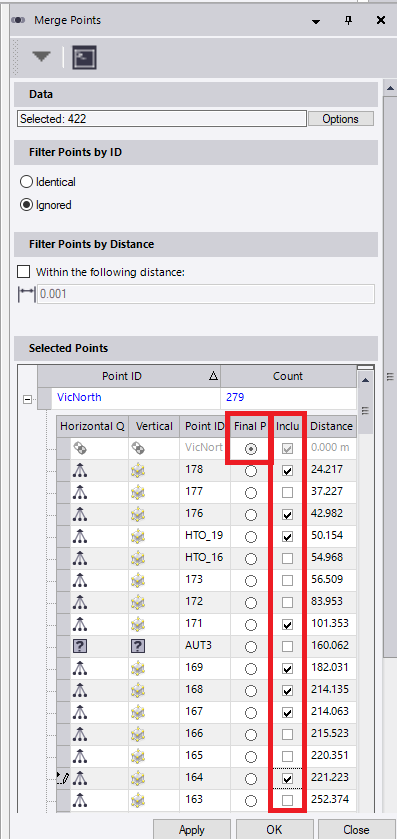Set point AUT3 as Final Point
The image size is (397, 839).
point(250,646)
